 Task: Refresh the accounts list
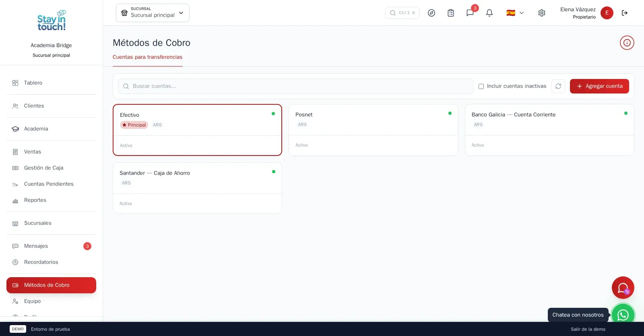(x=558, y=86)
